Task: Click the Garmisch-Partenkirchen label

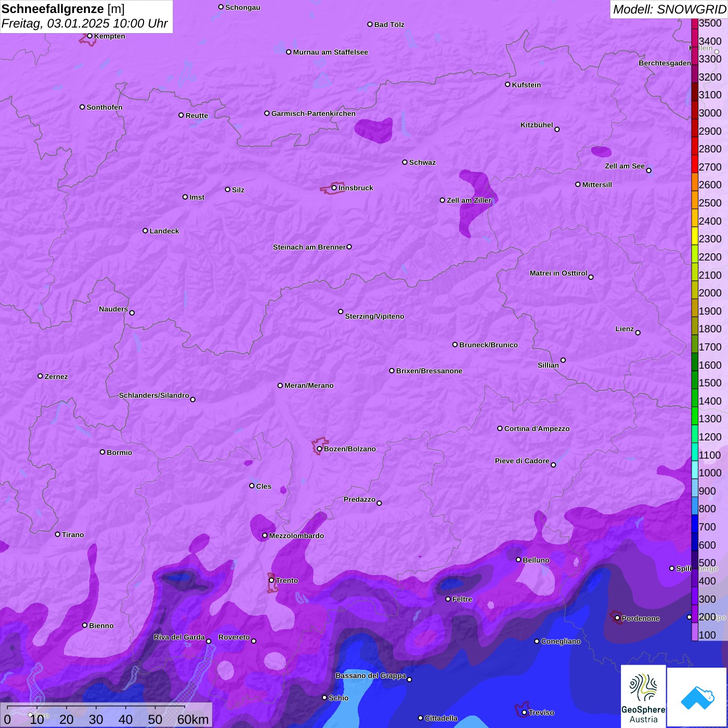Action: coord(314,113)
